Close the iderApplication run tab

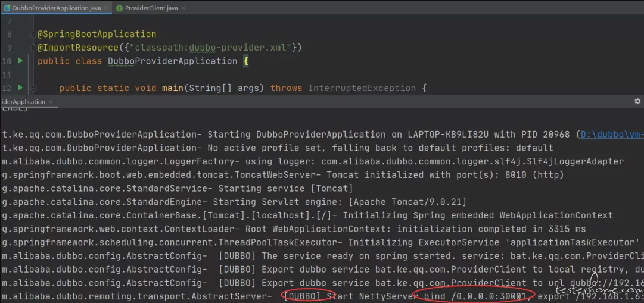(50, 102)
